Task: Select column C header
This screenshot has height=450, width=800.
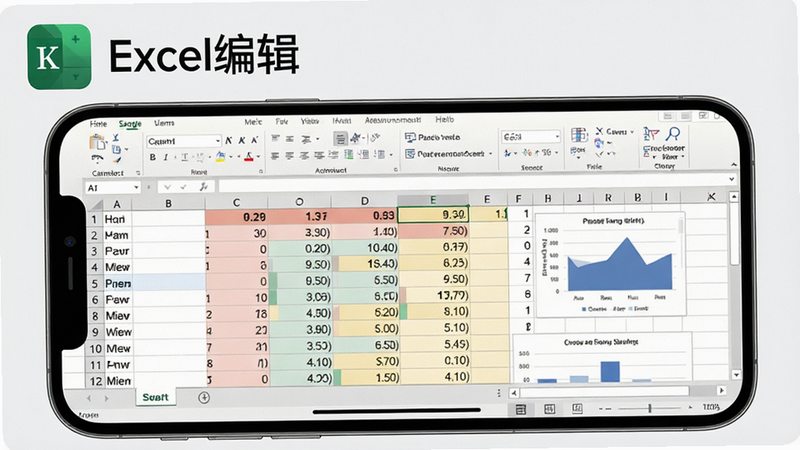Action: coord(236,203)
